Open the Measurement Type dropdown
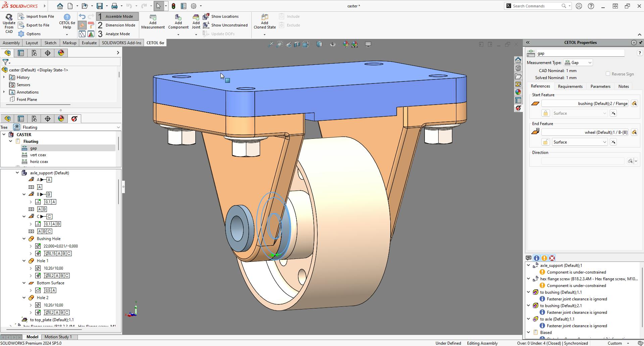Screen dimensions: 644x346 578,62
